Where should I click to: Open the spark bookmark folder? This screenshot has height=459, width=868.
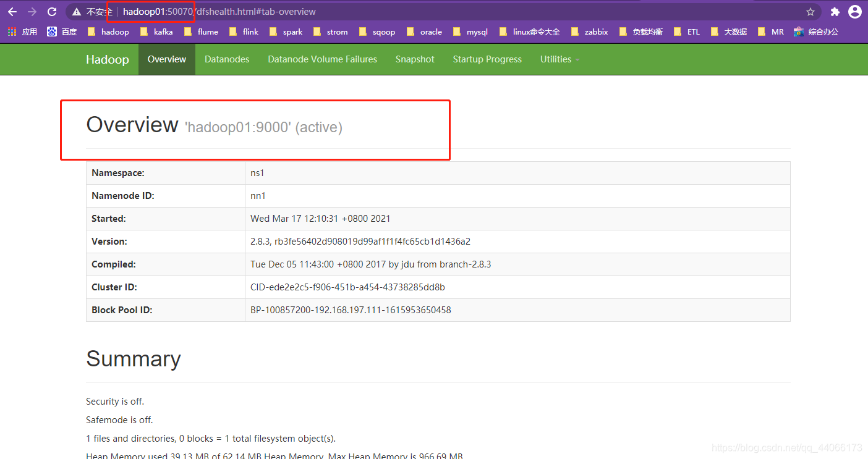click(x=286, y=32)
